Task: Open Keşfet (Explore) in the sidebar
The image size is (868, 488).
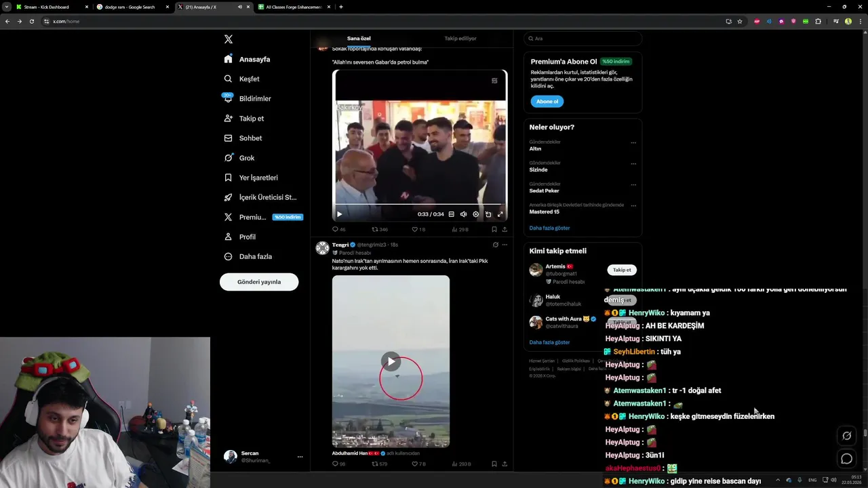Action: 242,79
